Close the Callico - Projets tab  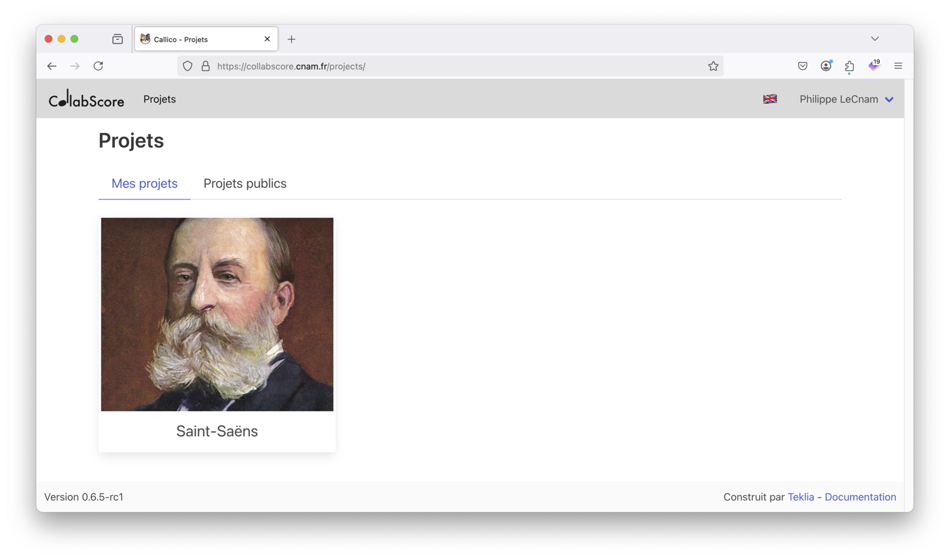click(x=267, y=39)
